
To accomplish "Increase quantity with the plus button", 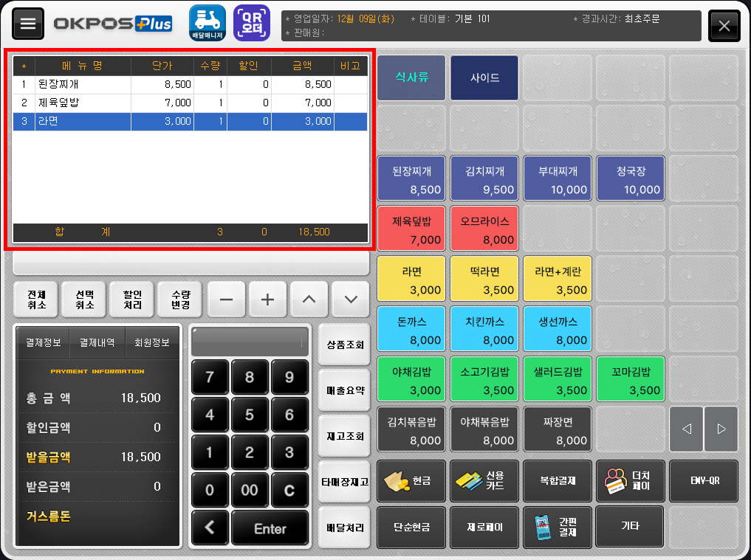I will [x=268, y=300].
